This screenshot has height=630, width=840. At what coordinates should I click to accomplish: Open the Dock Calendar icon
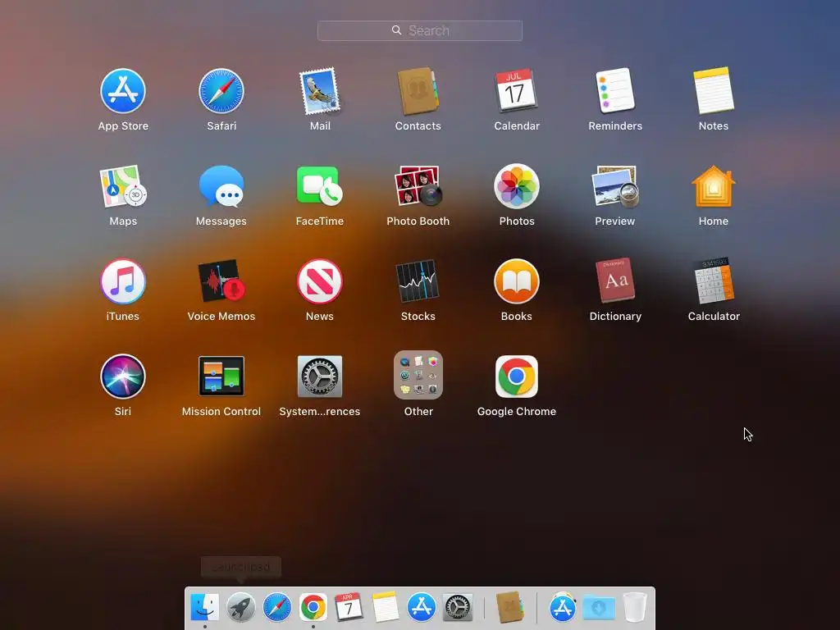point(349,607)
